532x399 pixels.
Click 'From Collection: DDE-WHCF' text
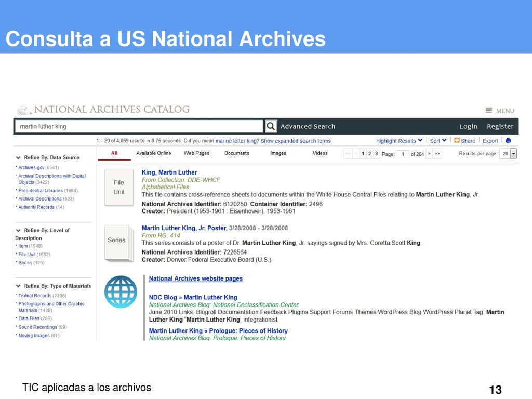(181, 180)
